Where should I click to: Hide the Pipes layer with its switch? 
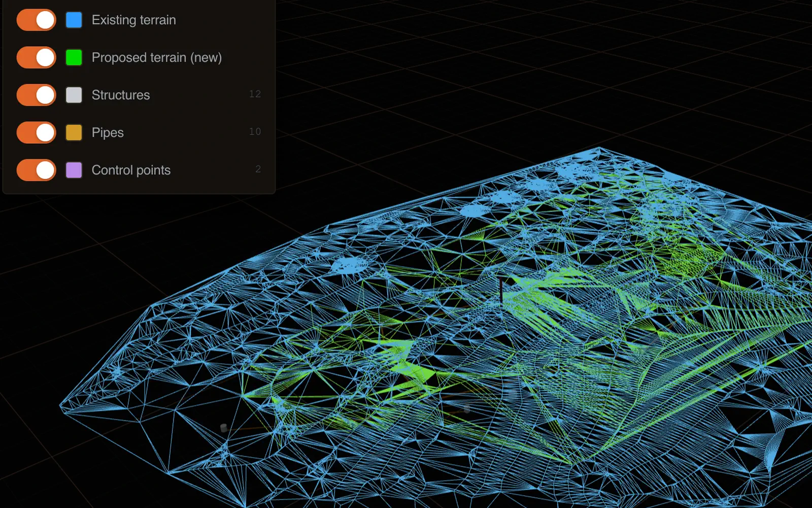tap(36, 133)
